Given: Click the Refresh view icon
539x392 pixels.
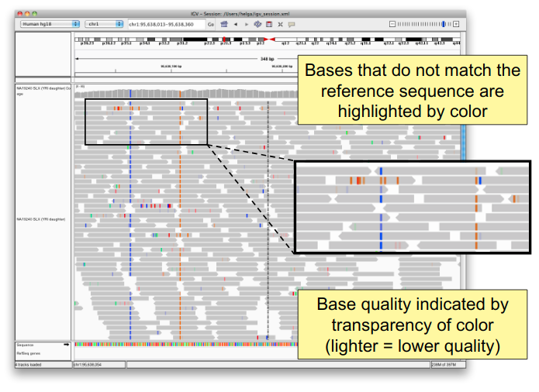Looking at the screenshot, I should (257, 24).
